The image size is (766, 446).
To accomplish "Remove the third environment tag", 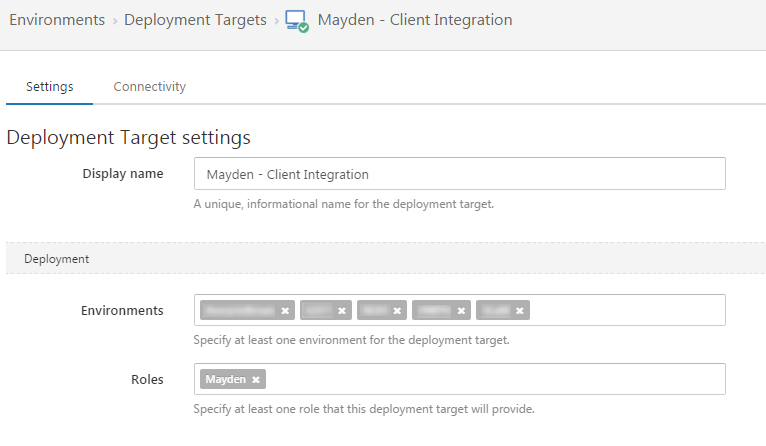I will [x=397, y=311].
